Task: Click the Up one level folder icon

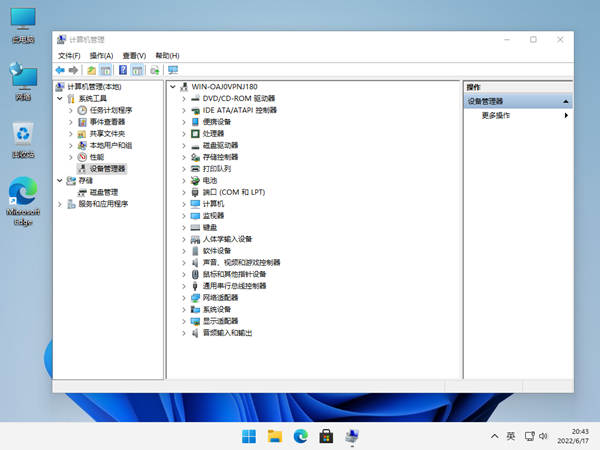Action: pyautogui.click(x=92, y=71)
